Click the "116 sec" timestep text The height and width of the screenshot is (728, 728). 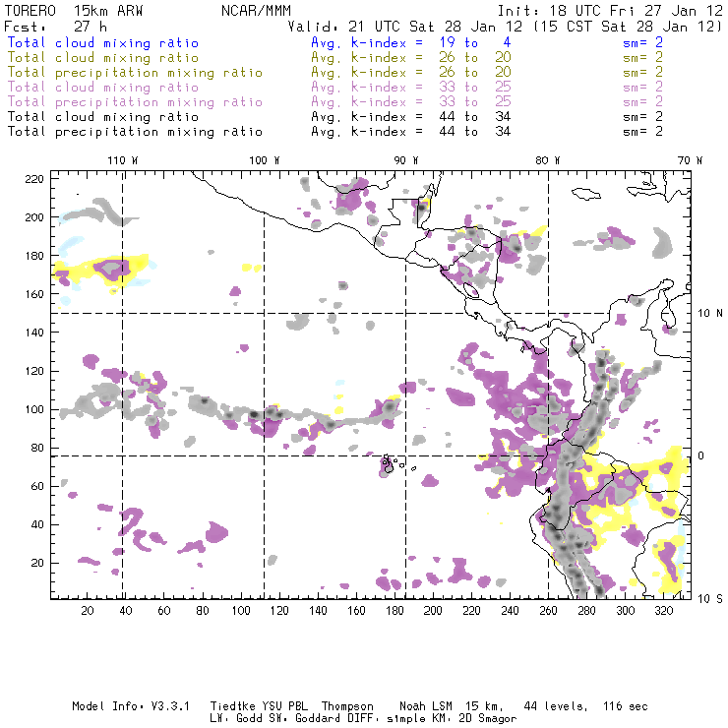tap(626, 706)
